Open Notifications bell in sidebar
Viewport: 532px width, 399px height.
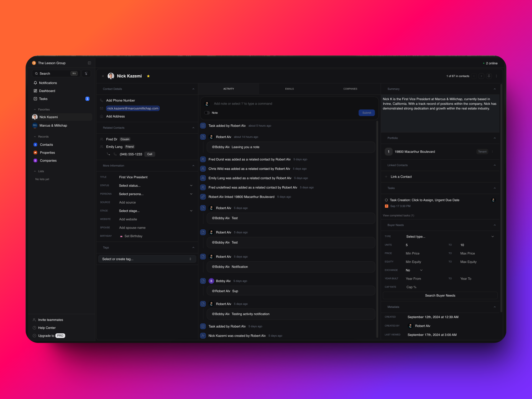click(x=35, y=83)
